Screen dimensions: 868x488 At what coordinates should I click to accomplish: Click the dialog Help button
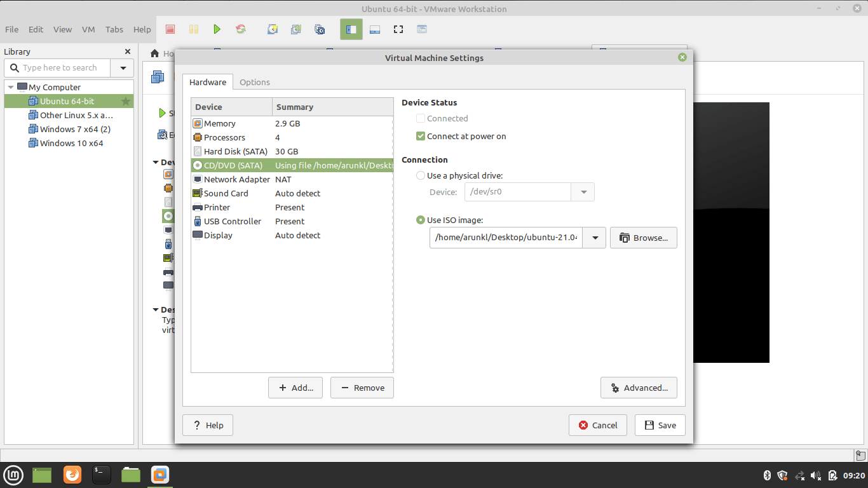[208, 425]
